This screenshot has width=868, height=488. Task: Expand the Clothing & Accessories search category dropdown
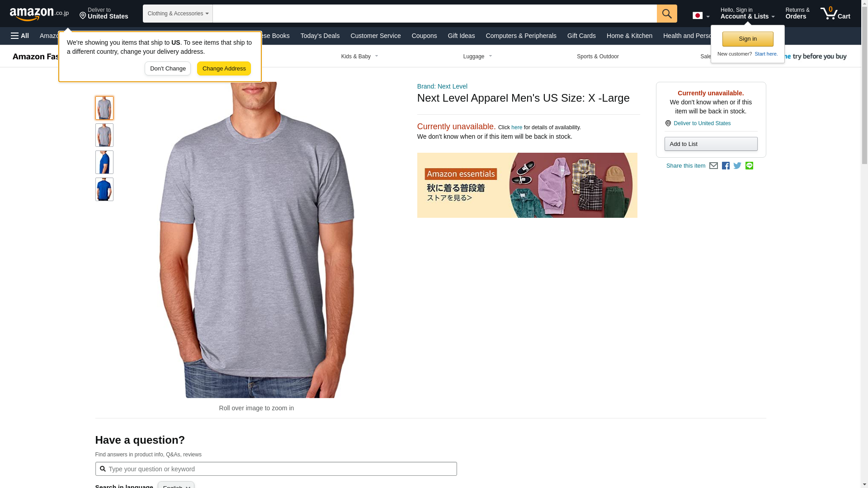178,14
